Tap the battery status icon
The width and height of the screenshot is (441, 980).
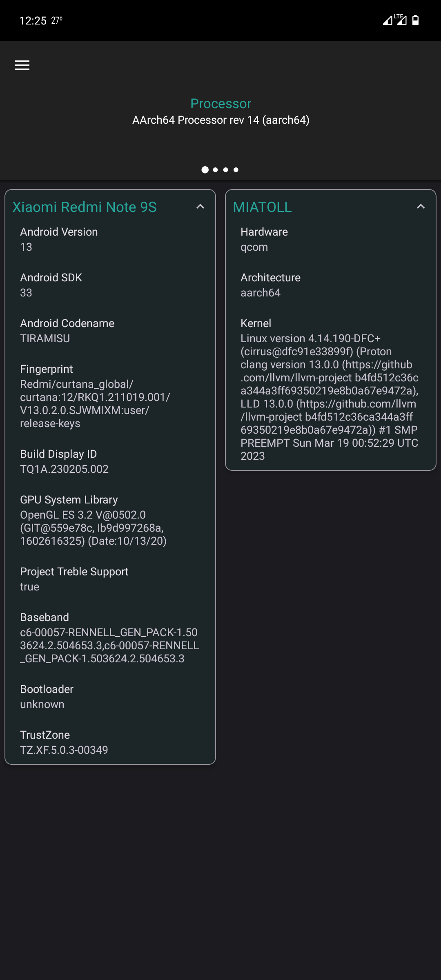(x=415, y=20)
